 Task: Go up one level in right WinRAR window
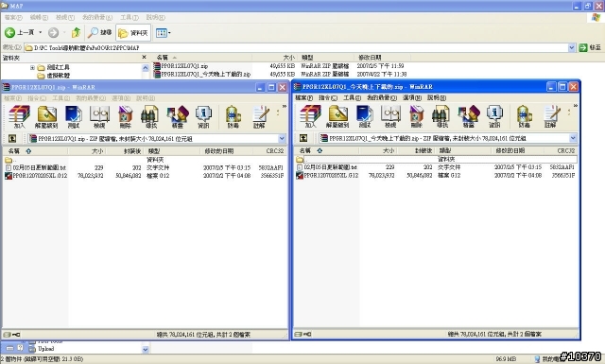pyautogui.click(x=303, y=138)
